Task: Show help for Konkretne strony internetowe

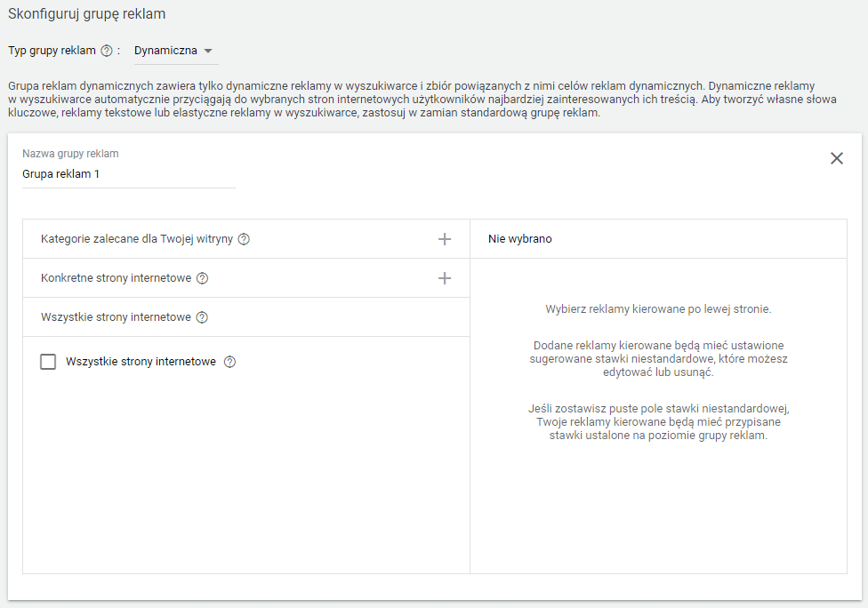Action: tap(202, 278)
